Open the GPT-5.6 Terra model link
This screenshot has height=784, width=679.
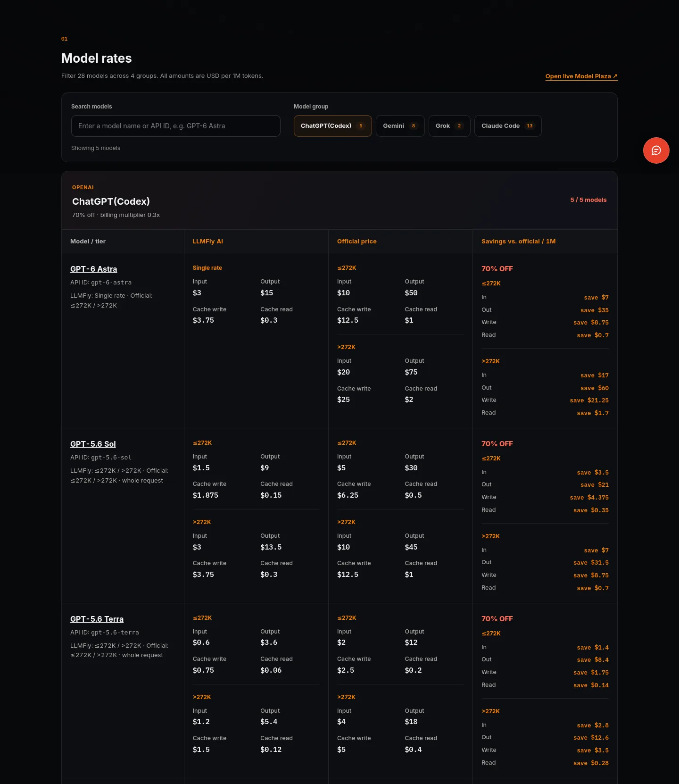point(97,619)
